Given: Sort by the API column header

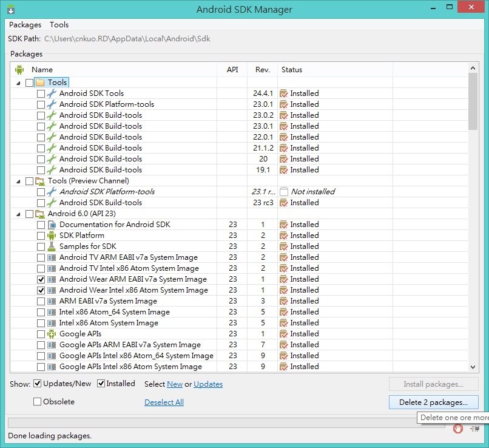Looking at the screenshot, I should (232, 70).
